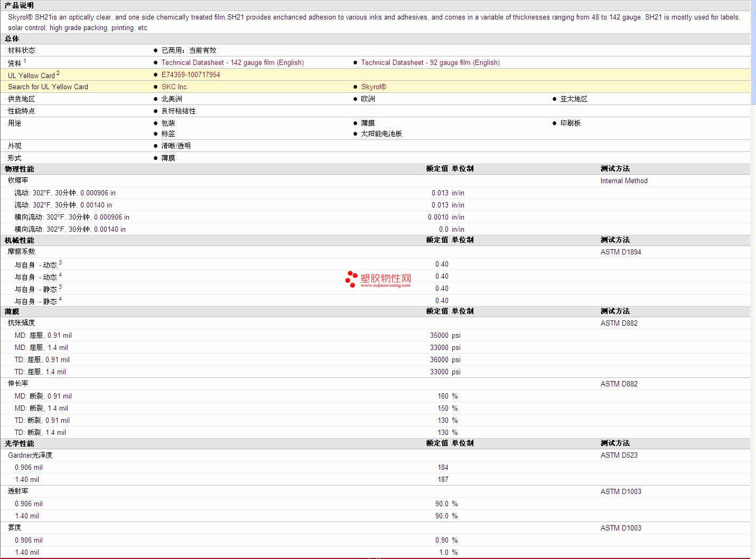Click the red dots watermark logo

tap(351, 279)
